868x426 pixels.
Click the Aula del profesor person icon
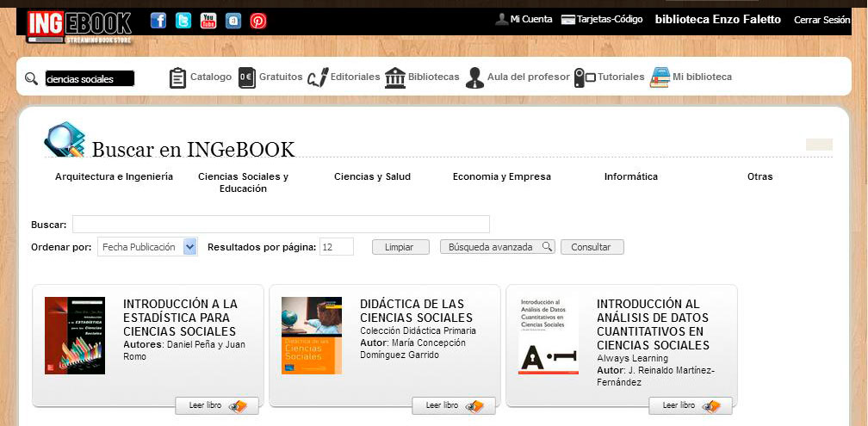(474, 77)
